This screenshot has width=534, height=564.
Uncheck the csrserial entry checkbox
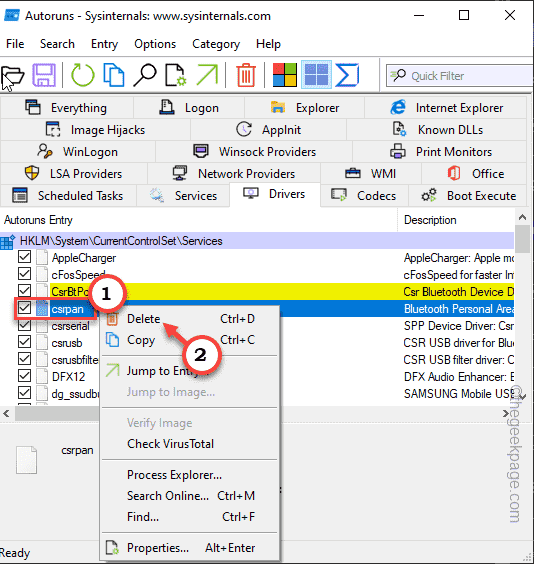click(x=24, y=325)
